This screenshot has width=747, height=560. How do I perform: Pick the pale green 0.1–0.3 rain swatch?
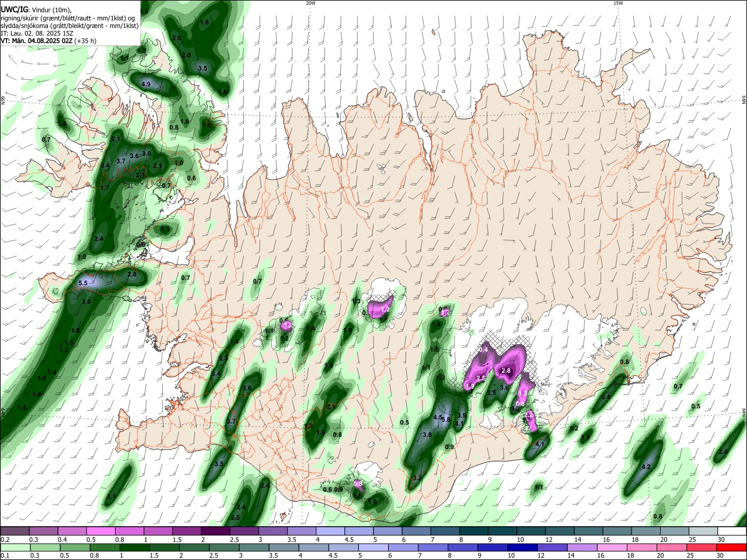[x=15, y=547]
